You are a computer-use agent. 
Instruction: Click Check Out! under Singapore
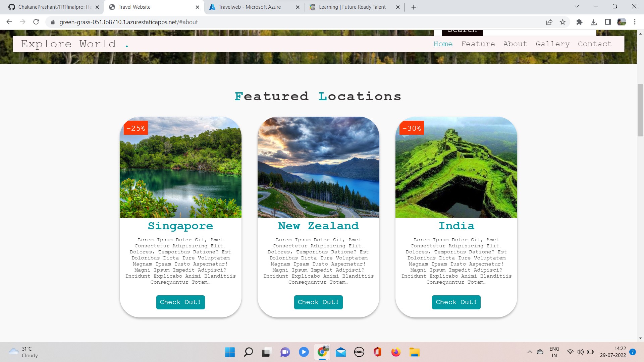[180, 302]
